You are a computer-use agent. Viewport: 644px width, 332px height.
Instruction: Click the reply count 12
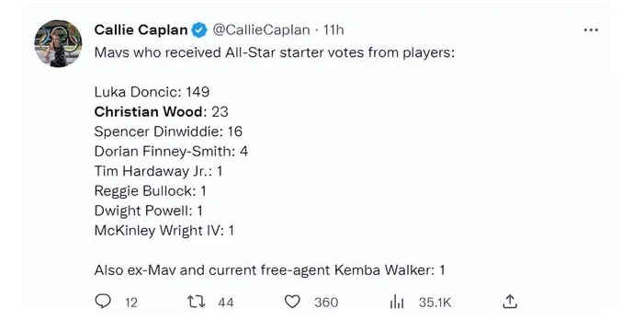[131, 303]
